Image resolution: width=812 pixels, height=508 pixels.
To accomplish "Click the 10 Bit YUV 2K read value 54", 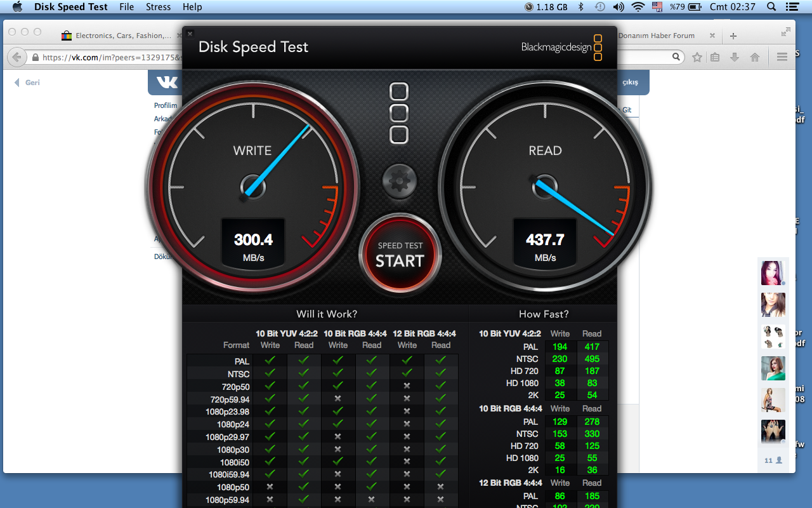I will click(x=592, y=395).
